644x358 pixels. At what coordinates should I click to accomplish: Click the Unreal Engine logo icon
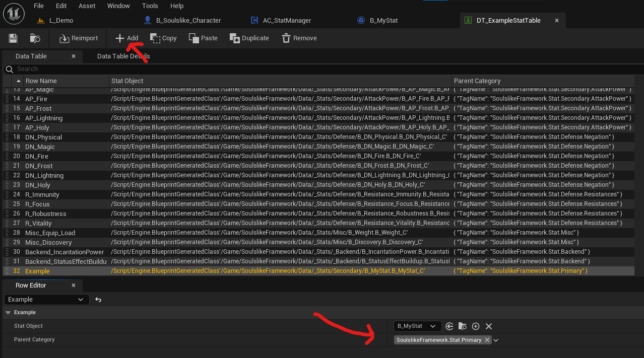click(14, 13)
